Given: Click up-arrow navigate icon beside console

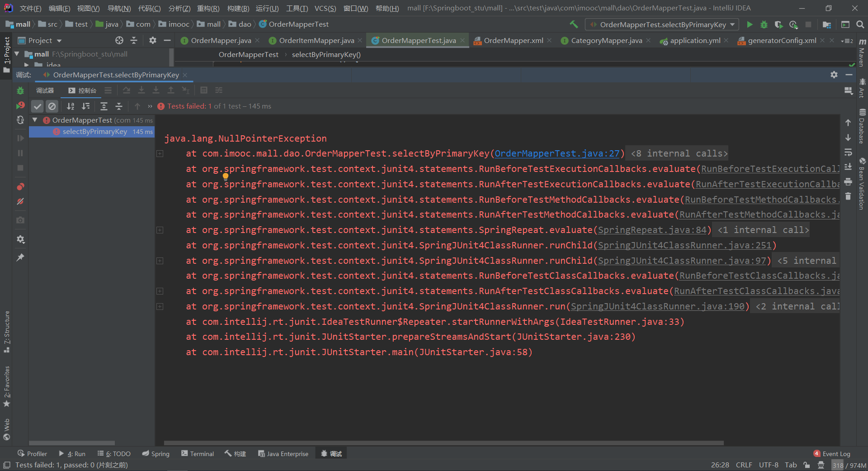Looking at the screenshot, I should [848, 123].
